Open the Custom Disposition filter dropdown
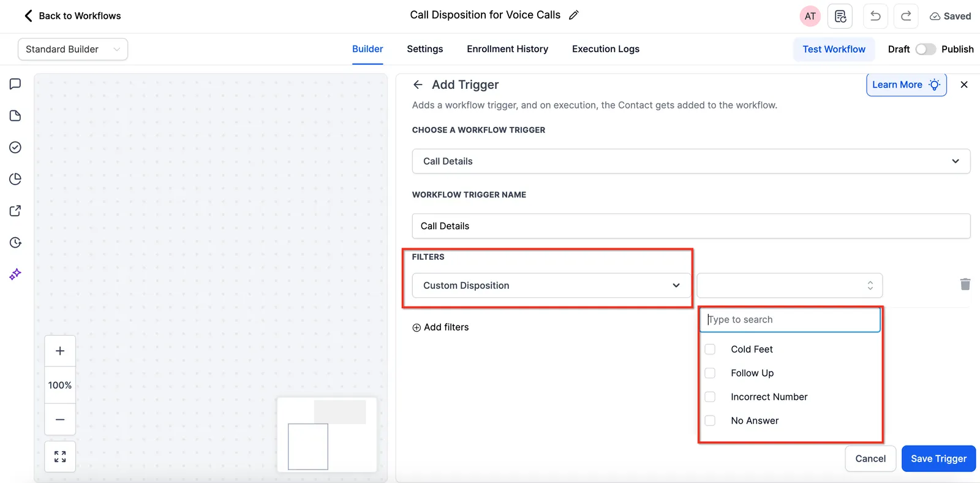The width and height of the screenshot is (980, 483). click(551, 286)
